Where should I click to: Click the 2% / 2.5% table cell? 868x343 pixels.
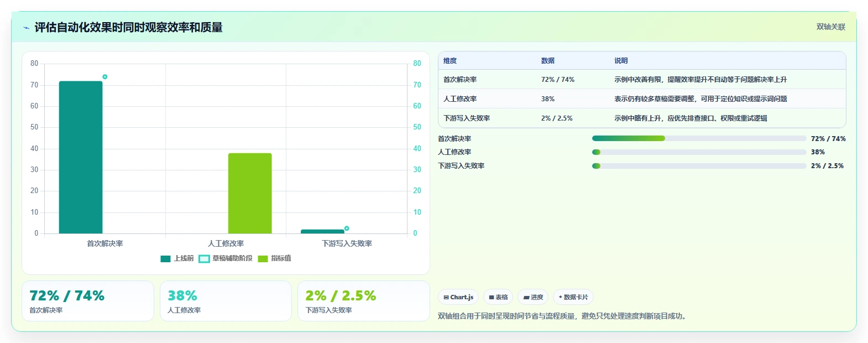tap(557, 118)
